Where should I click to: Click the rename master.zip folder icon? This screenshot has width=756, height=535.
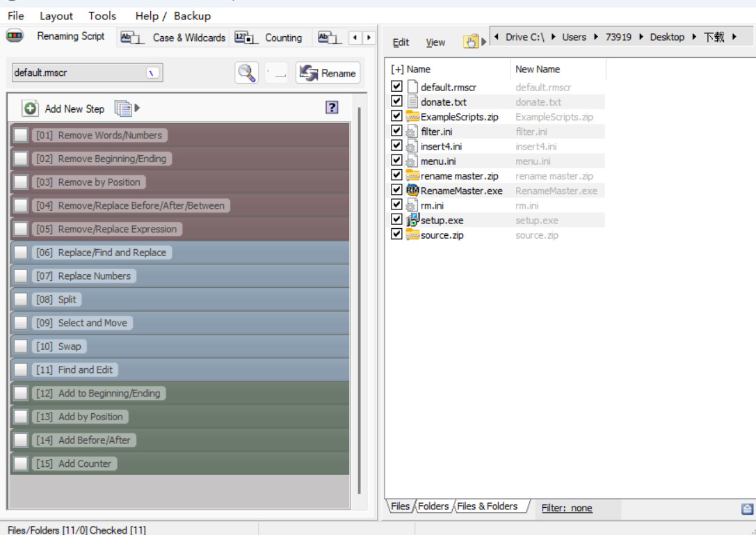click(412, 175)
